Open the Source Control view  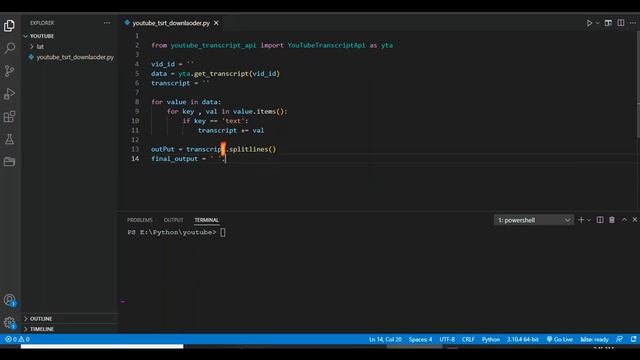pyautogui.click(x=9, y=71)
